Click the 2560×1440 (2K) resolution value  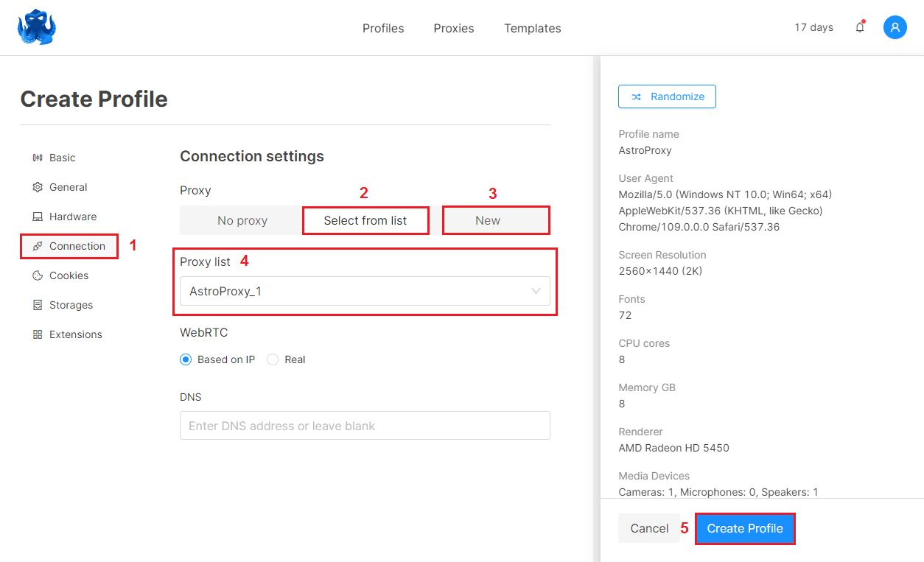tap(660, 271)
